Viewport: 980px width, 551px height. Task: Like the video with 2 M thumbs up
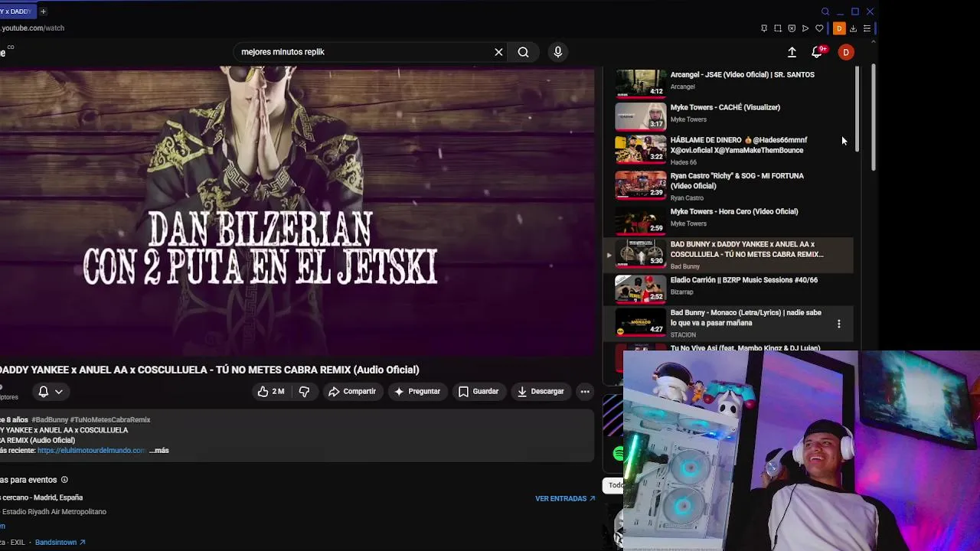270,391
